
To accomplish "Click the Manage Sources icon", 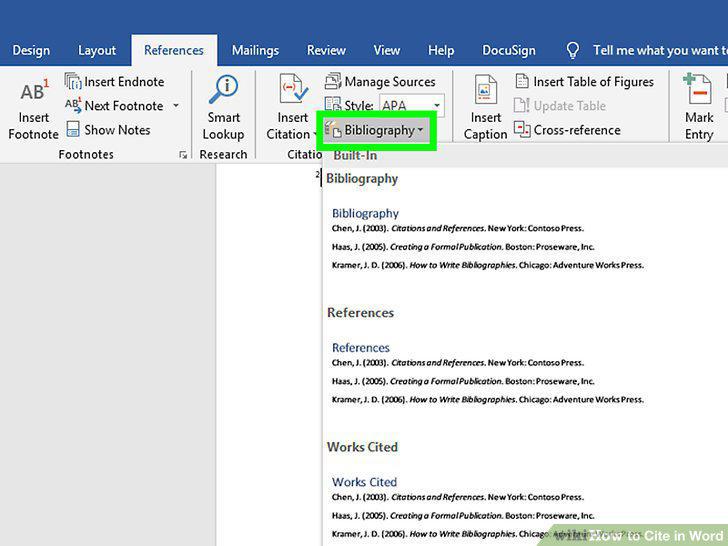I will 332,81.
